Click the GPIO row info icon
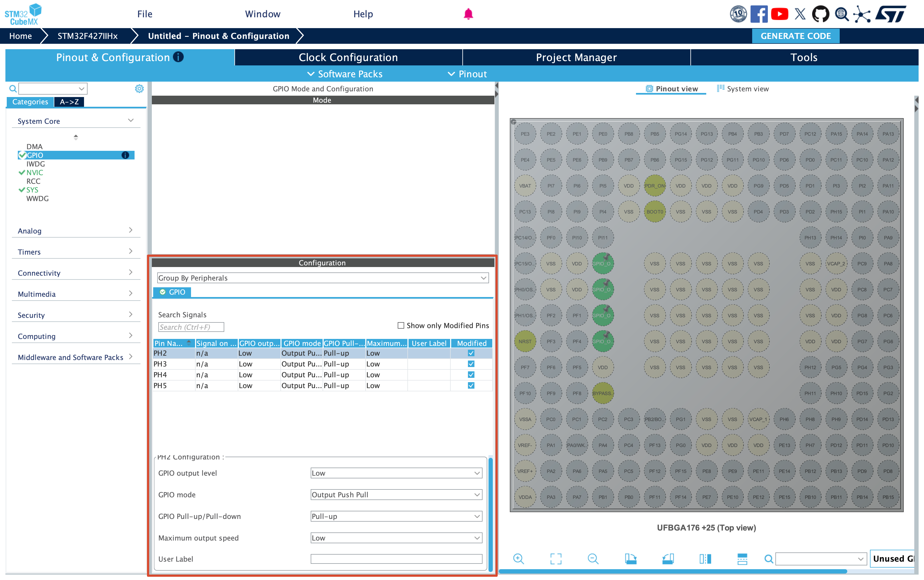This screenshot has height=580, width=924. pos(125,155)
